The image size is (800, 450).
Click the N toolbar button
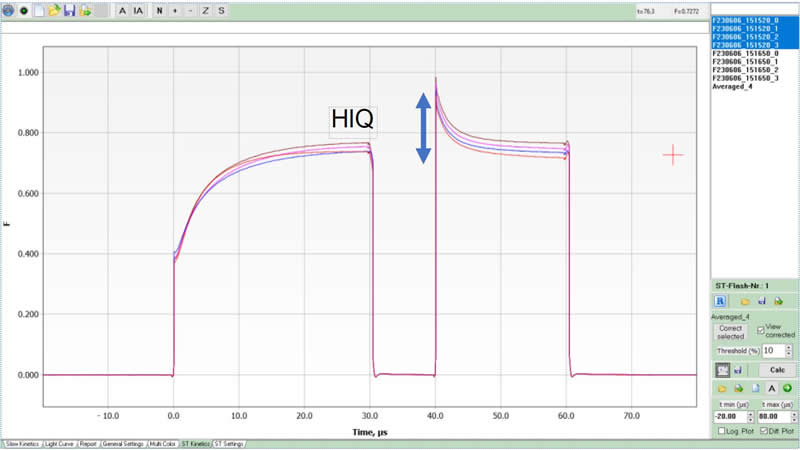pyautogui.click(x=159, y=10)
